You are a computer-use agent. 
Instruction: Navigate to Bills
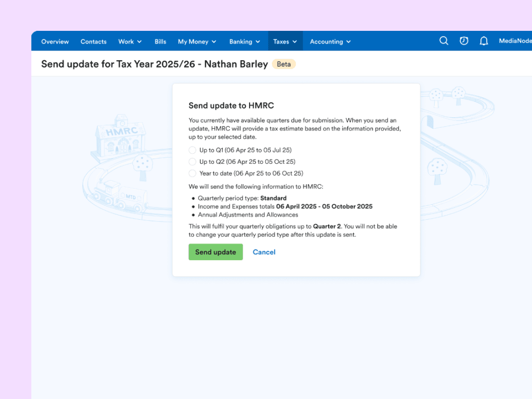click(x=160, y=41)
